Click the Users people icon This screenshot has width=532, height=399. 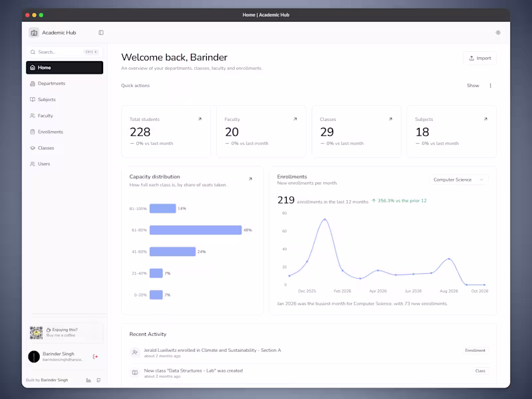tap(33, 164)
